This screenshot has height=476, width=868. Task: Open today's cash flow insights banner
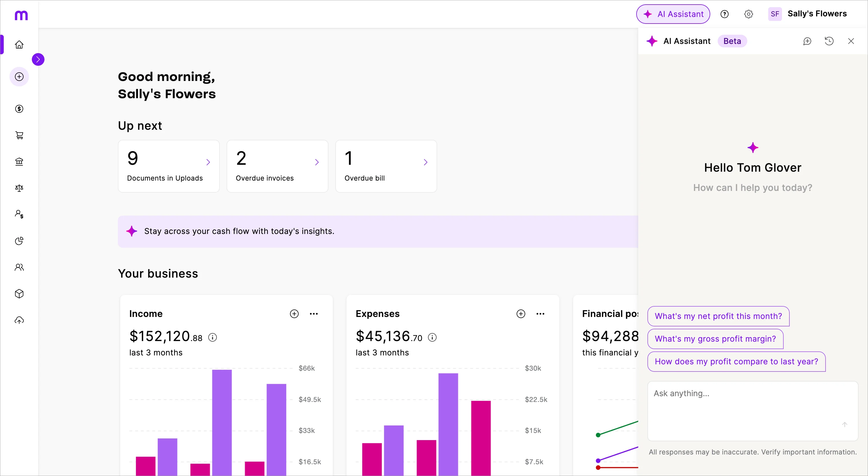378,231
